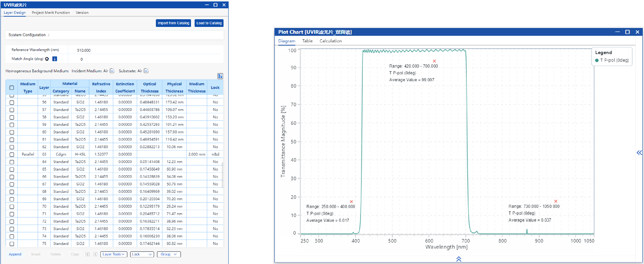The image size is (644, 264).
Task: Switch to Project Merit Function tab
Action: pos(51,13)
